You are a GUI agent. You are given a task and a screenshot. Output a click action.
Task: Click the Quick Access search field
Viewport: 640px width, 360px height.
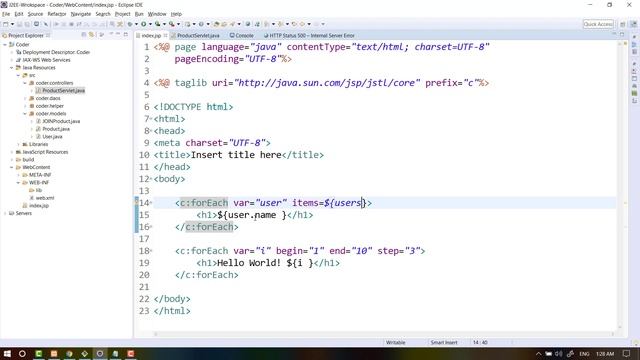pyautogui.click(x=598, y=24)
